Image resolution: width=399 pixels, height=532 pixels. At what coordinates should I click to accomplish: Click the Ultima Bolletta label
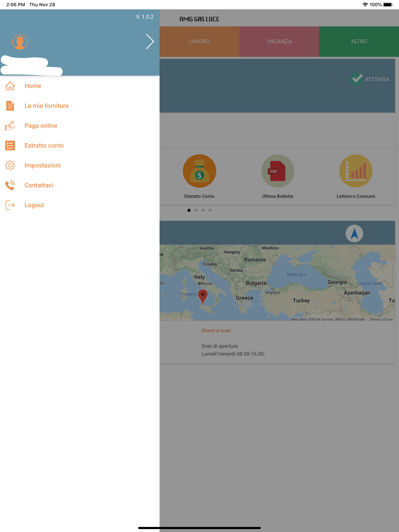pyautogui.click(x=277, y=196)
